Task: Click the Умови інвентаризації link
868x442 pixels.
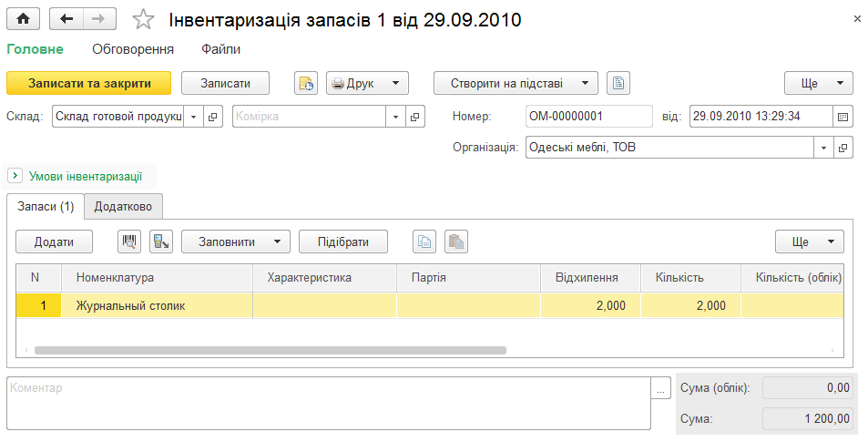Action: pyautogui.click(x=86, y=177)
